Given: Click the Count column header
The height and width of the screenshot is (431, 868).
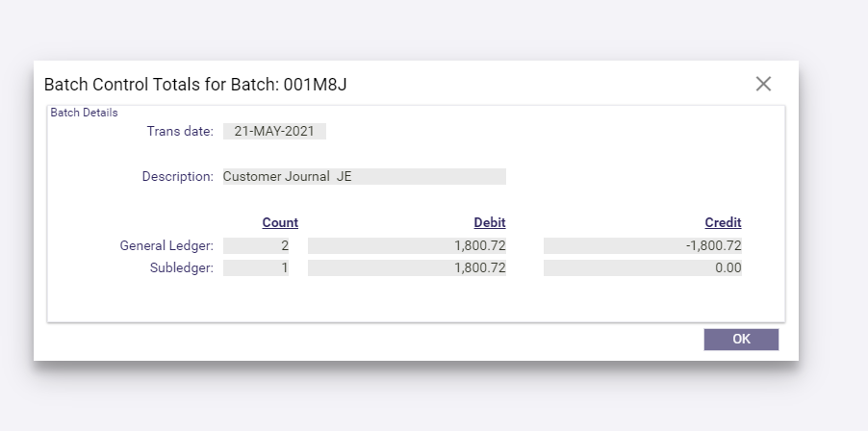Looking at the screenshot, I should pyautogui.click(x=280, y=222).
